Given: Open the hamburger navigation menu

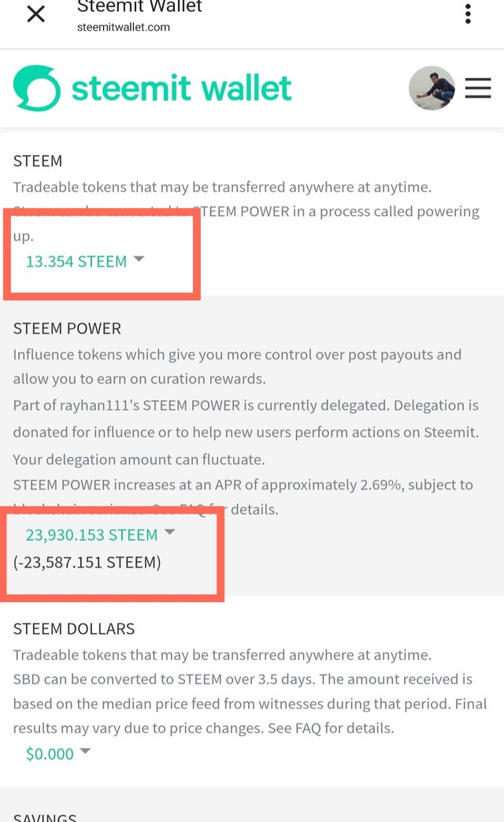Looking at the screenshot, I should 478,88.
